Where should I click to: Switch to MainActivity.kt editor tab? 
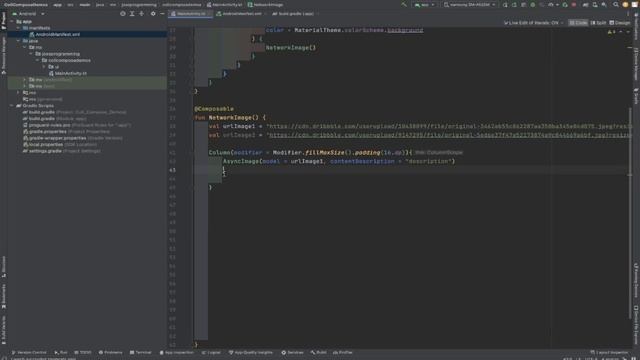191,14
